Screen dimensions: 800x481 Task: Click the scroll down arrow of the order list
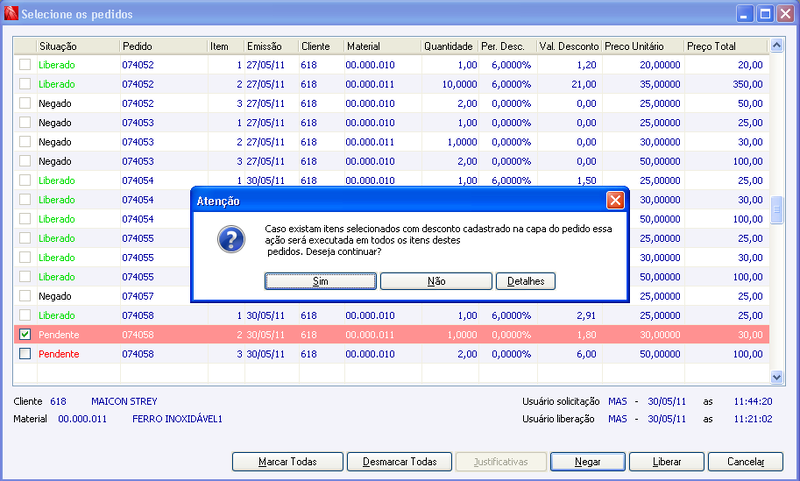[777, 377]
